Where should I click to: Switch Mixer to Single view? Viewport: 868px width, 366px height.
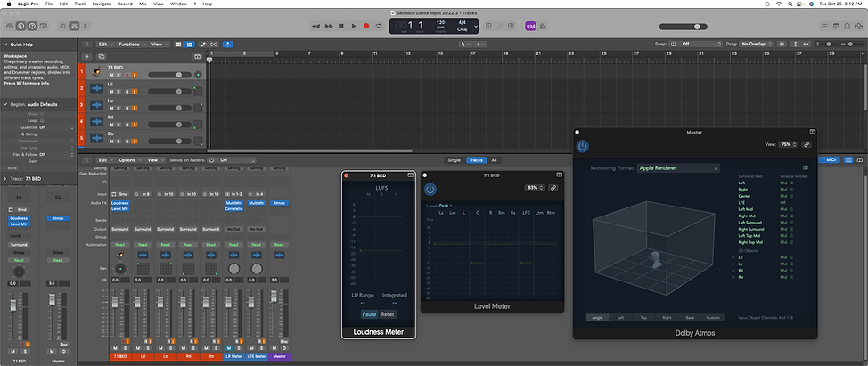pyautogui.click(x=454, y=159)
